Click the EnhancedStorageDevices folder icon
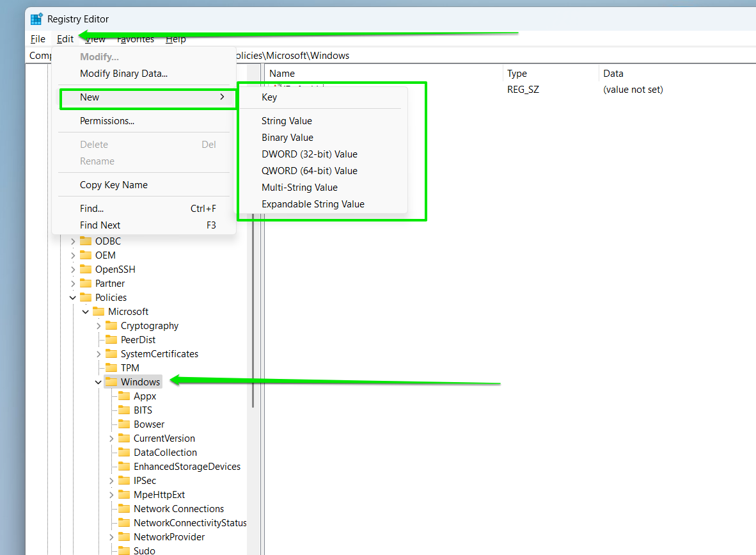756x555 pixels. pos(124,466)
